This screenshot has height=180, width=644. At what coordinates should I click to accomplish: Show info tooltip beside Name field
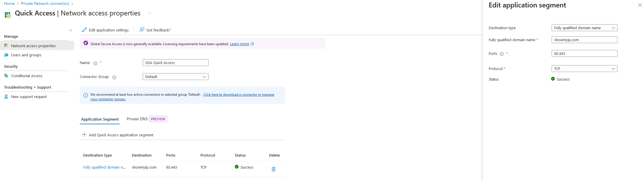click(96, 63)
